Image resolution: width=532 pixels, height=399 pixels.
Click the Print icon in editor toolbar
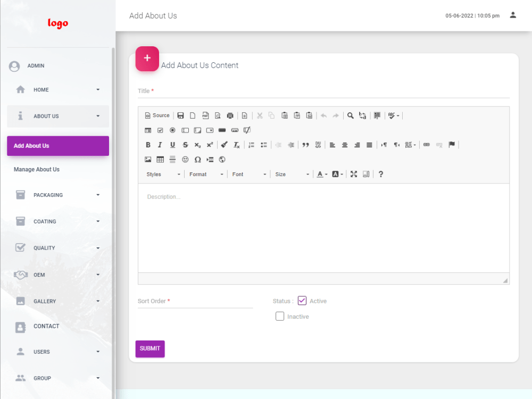[x=230, y=115]
